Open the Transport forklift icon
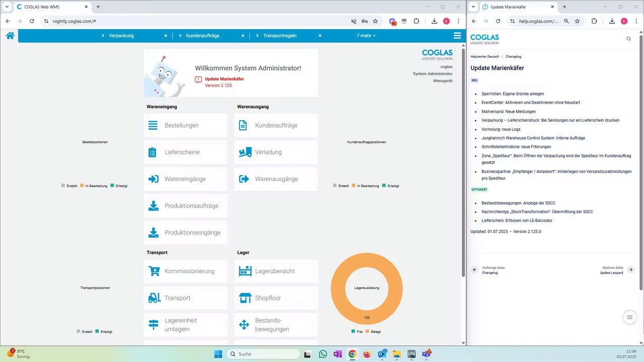 (x=154, y=298)
